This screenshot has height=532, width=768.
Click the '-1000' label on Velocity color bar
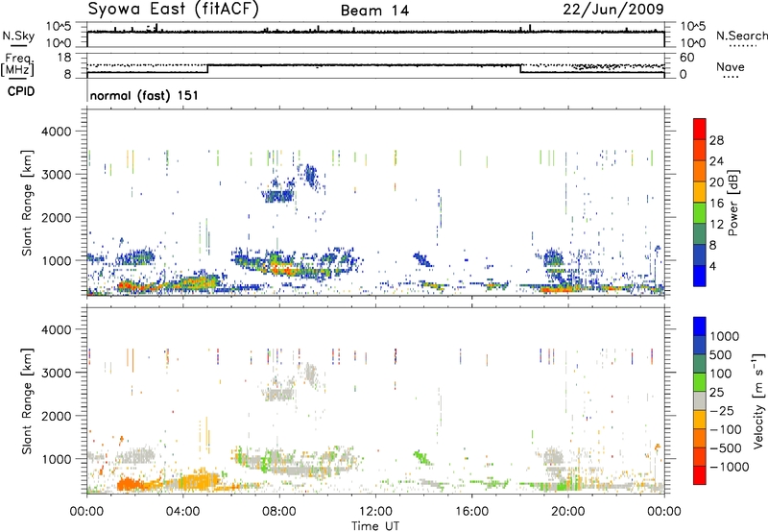click(730, 467)
